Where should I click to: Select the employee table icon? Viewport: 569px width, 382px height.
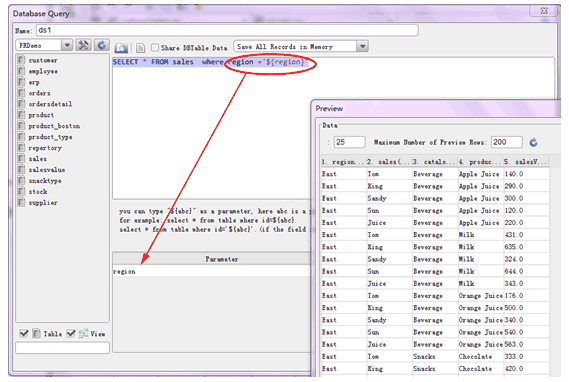click(21, 71)
